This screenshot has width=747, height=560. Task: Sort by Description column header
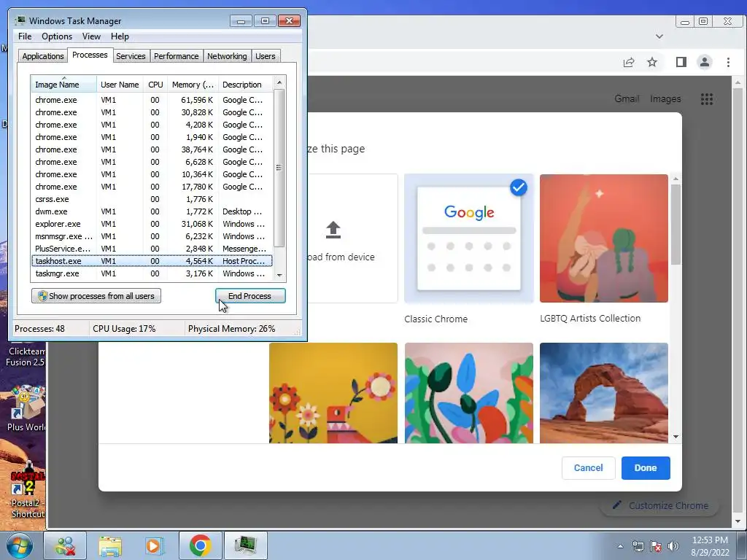coord(246,85)
